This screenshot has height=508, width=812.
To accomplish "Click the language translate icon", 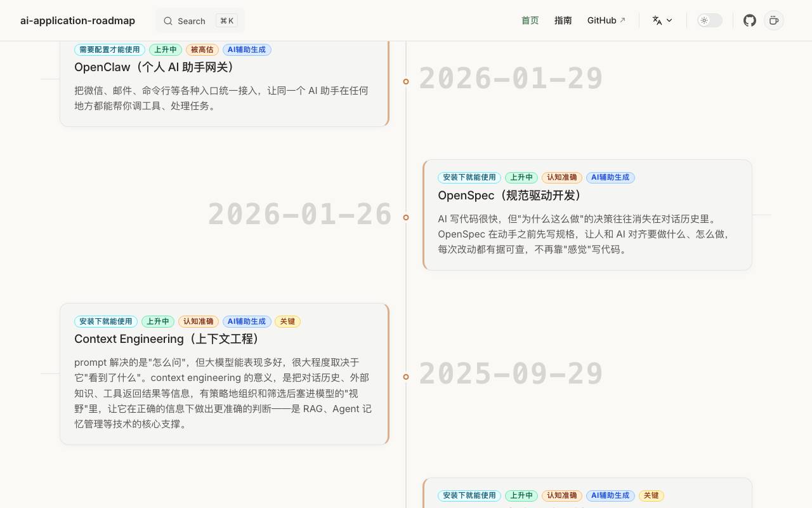I will point(657,20).
